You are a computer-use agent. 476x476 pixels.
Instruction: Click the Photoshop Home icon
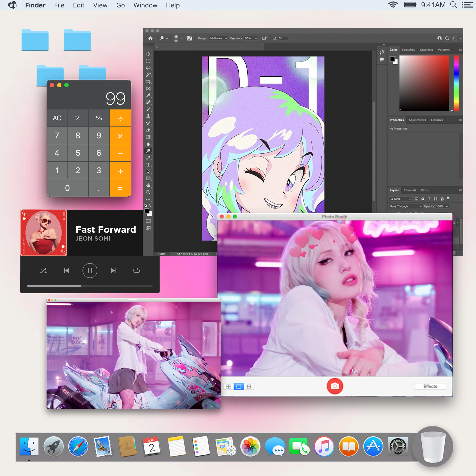151,38
